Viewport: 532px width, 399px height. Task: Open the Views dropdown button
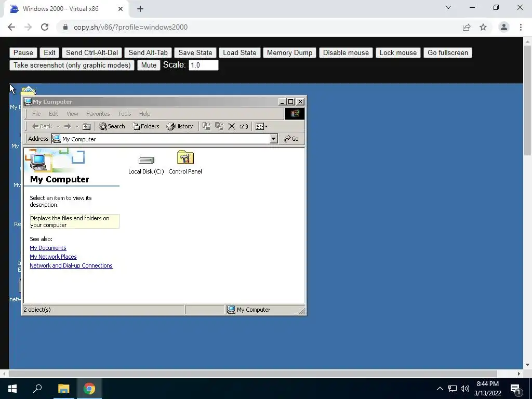[x=261, y=127]
